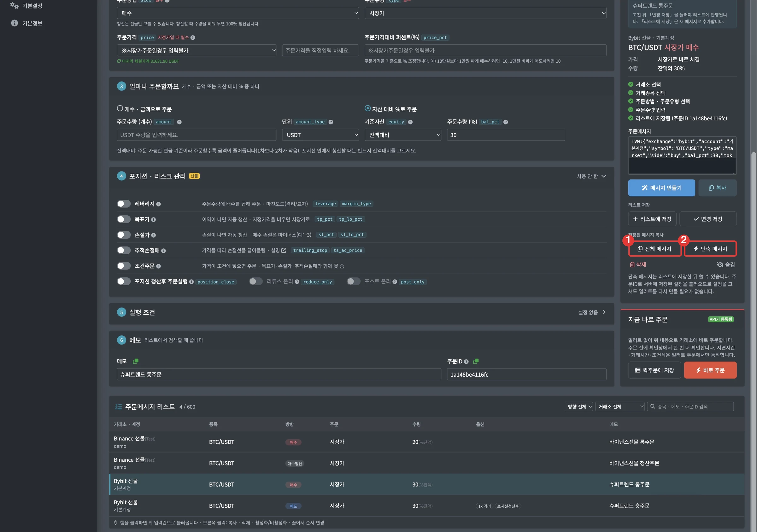757x532 pixels.
Task: Click the help icon beside equity tag
Action: [410, 122]
